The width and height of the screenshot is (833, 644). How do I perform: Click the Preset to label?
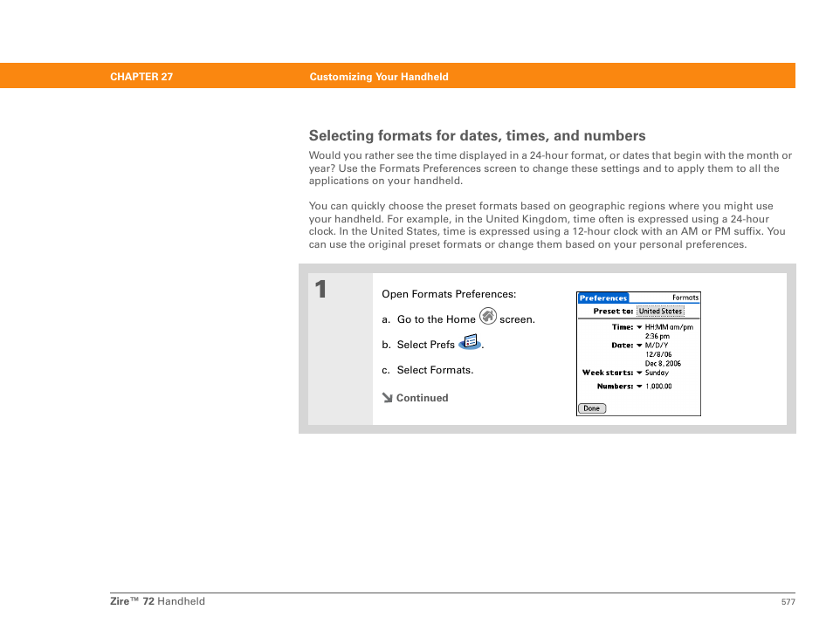tap(613, 312)
